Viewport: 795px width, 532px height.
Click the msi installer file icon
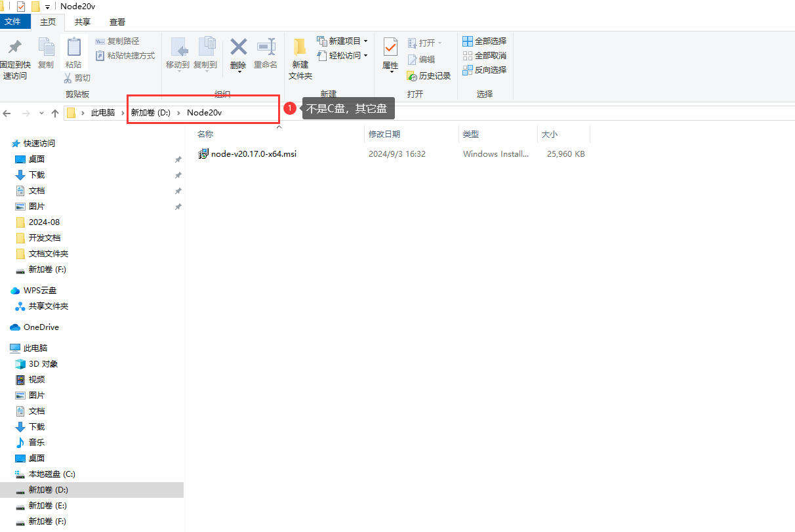pyautogui.click(x=203, y=154)
